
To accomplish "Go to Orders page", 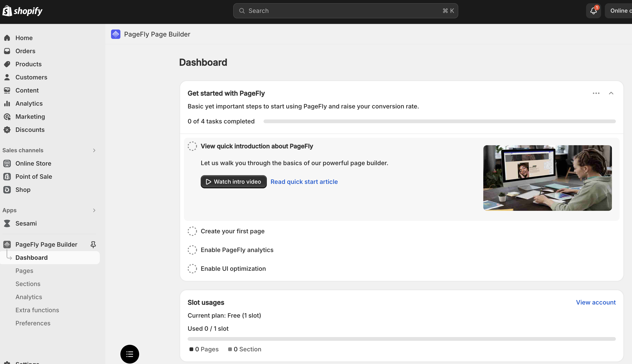I will 25,51.
